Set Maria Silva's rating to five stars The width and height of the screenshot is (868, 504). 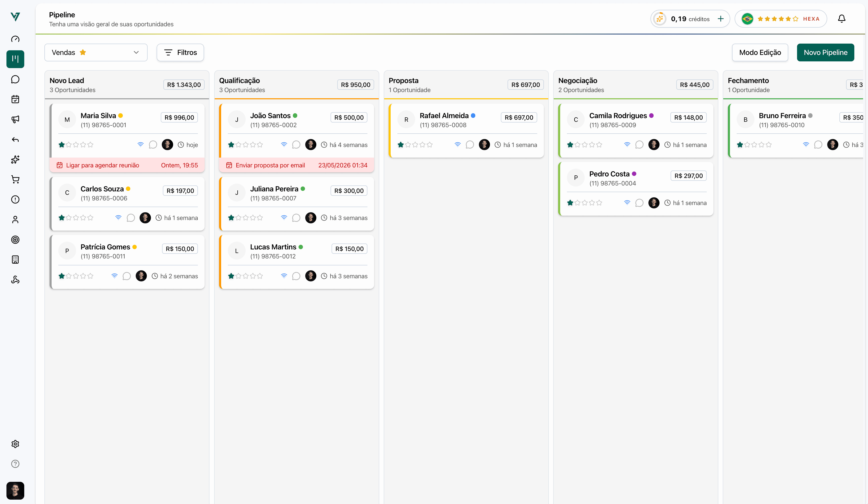tap(90, 145)
